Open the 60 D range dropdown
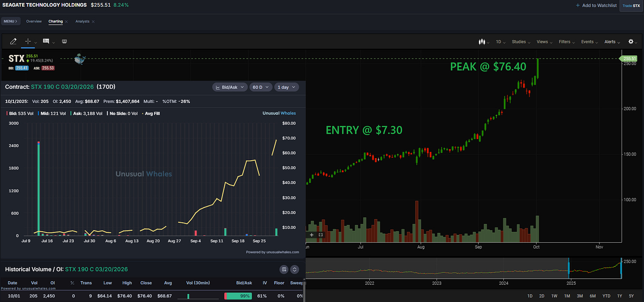 click(x=261, y=87)
